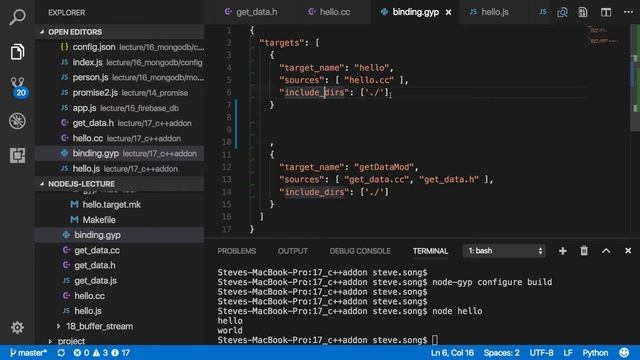Open config.json in open editors

coord(120,47)
